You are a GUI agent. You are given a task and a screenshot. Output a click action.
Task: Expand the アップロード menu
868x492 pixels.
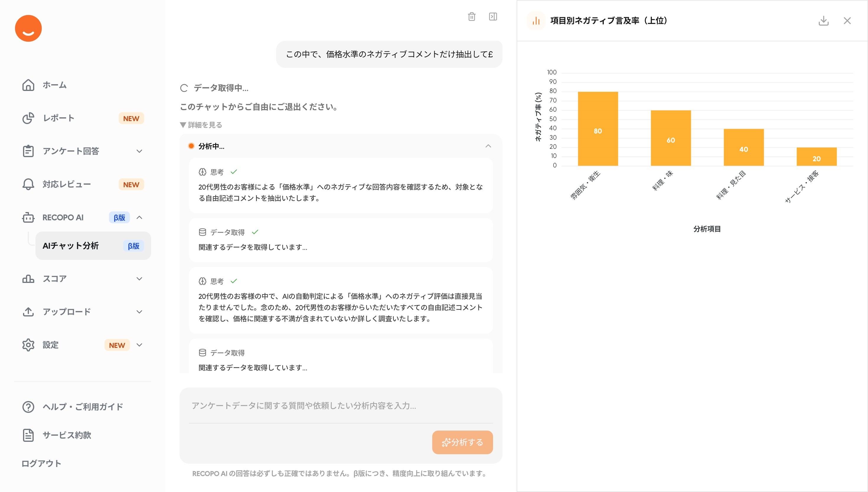tap(139, 312)
